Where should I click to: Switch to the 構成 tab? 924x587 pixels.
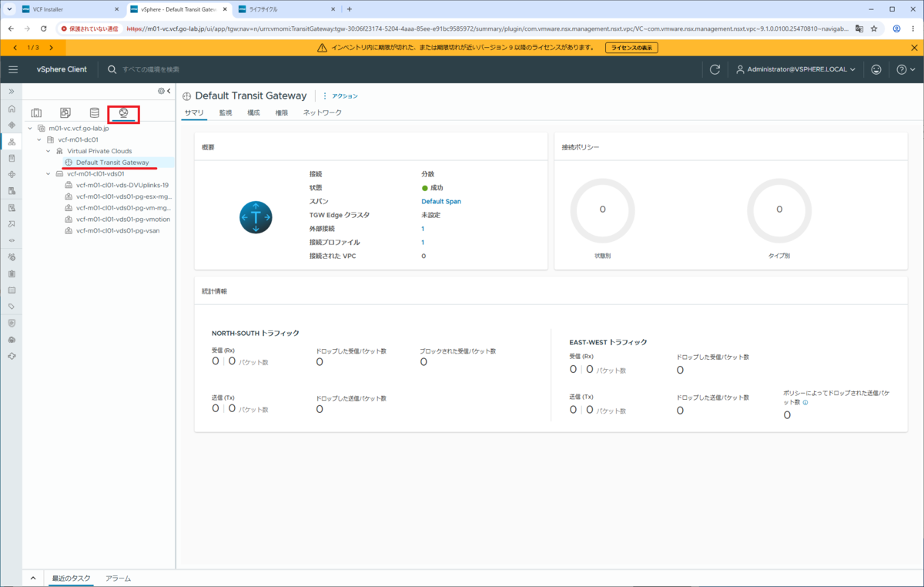pos(253,112)
